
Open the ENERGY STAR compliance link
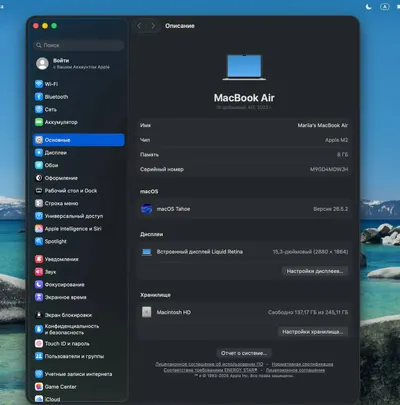pyautogui.click(x=210, y=370)
